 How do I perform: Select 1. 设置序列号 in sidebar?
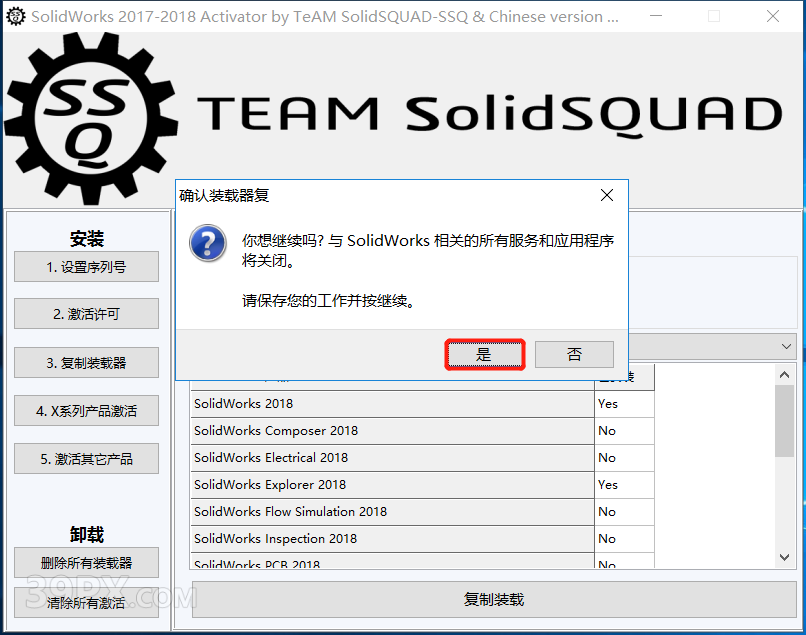point(86,267)
